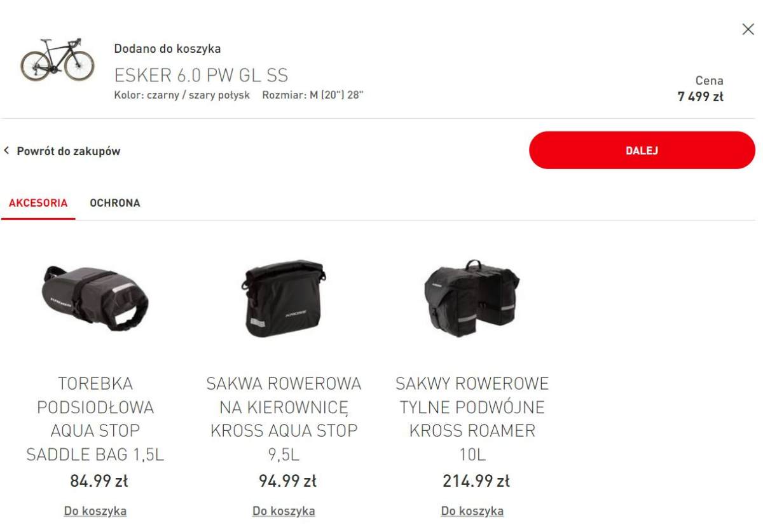Click the saddle bag product image
The image size is (763, 532).
[95, 297]
